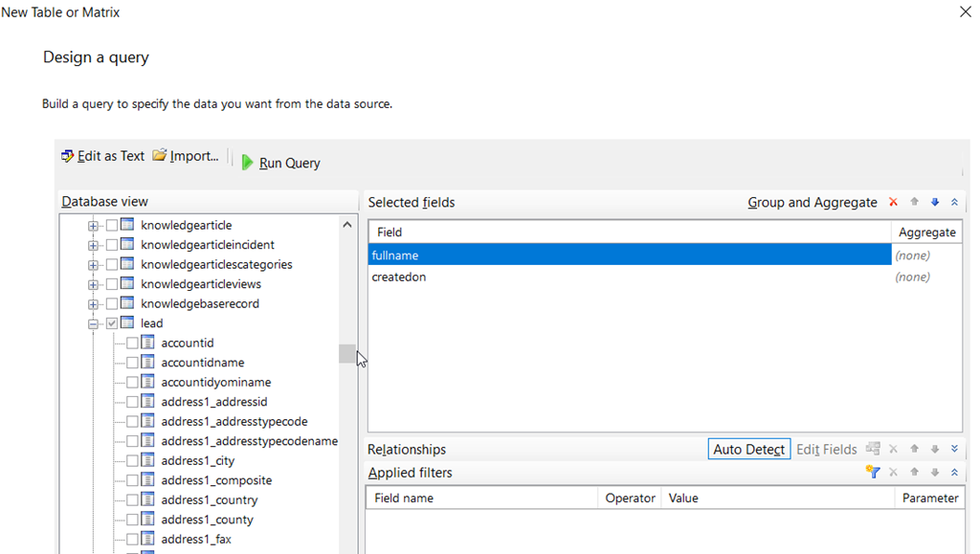Check the knowledgearticle table checkbox

pos(112,225)
